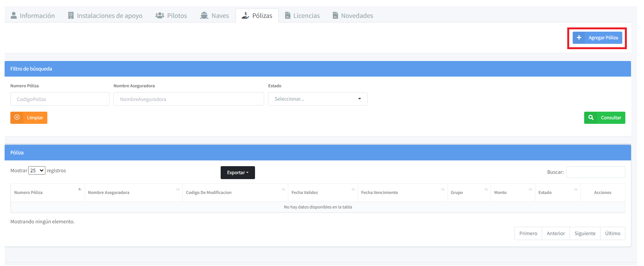
Task: Click the magnifier icon on Consultar button
Action: coord(591,118)
